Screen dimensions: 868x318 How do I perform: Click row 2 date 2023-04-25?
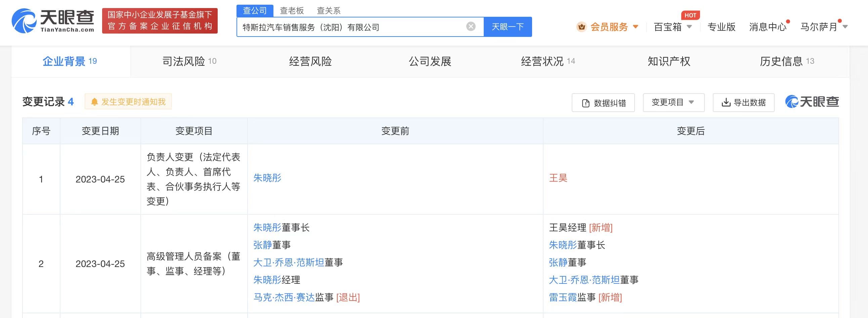tap(100, 264)
